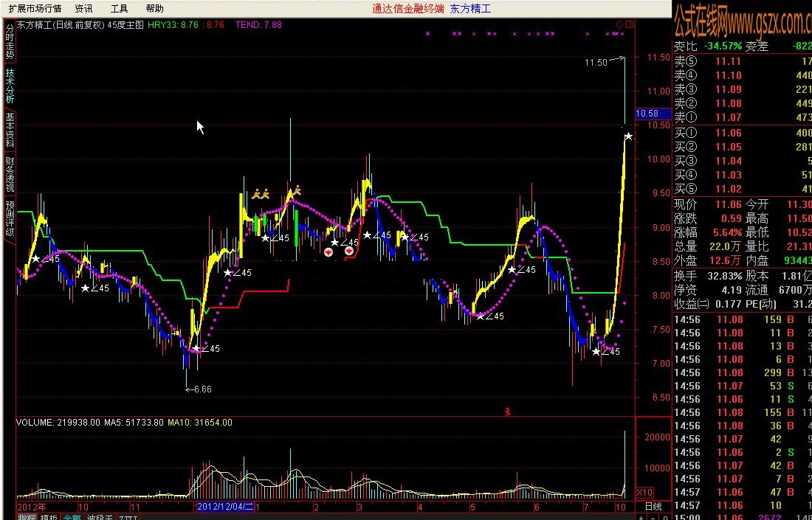
Task: Click the 买① price 11.06
Action: pyautogui.click(x=728, y=133)
